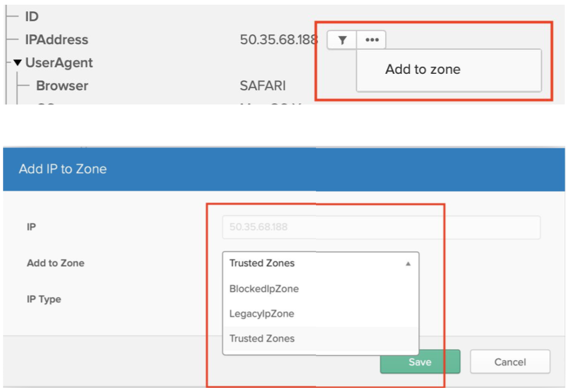Click the selected 'Trusted Zones' dropdown header

(x=262, y=263)
